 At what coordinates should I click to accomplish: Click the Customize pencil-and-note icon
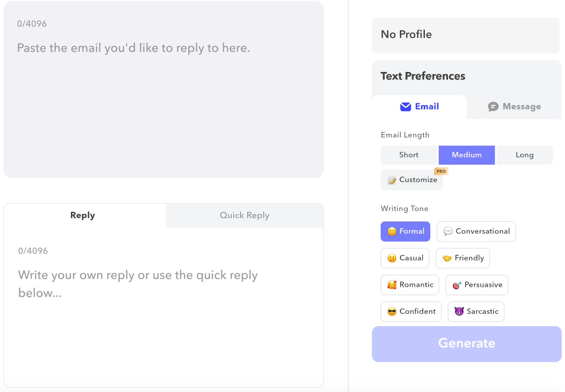pos(392,180)
